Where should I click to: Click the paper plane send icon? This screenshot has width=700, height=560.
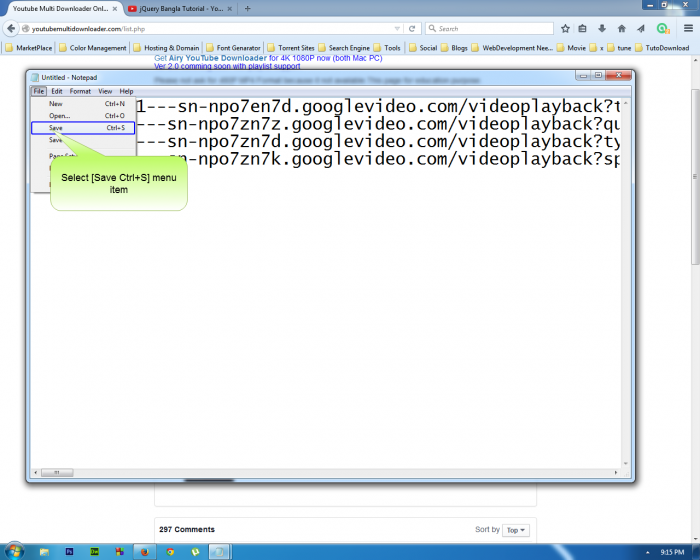(641, 29)
